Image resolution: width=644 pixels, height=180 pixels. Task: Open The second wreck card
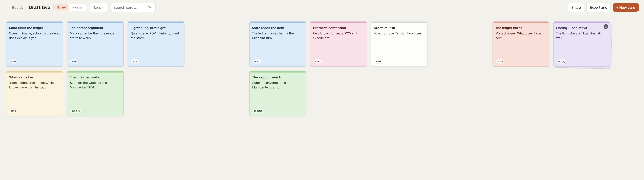278,93
